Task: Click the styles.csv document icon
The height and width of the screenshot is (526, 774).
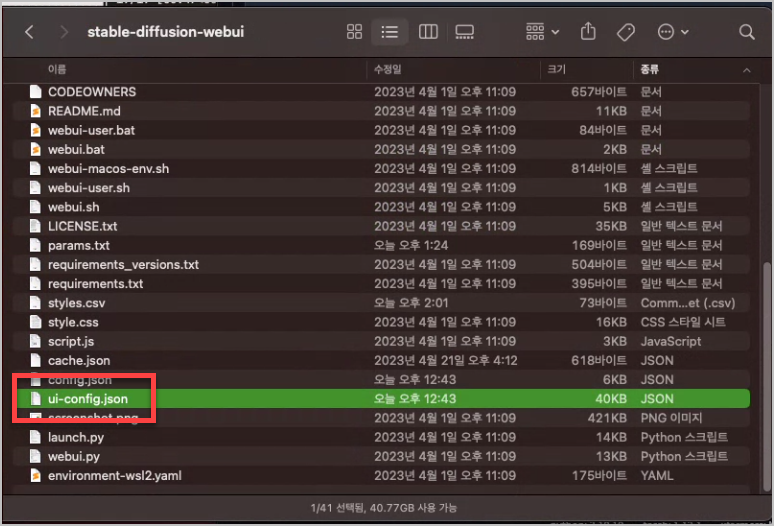Action: pos(35,303)
